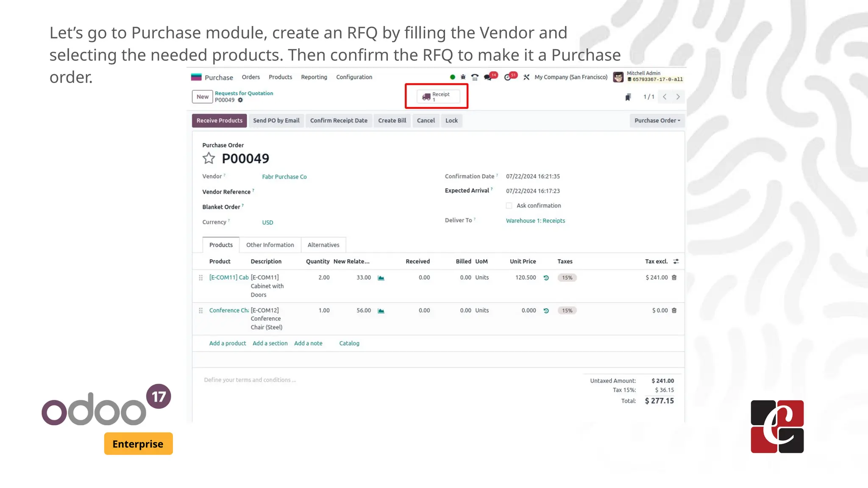This screenshot has width=868, height=488.
Task: Open the USD currency link
Action: (x=267, y=223)
